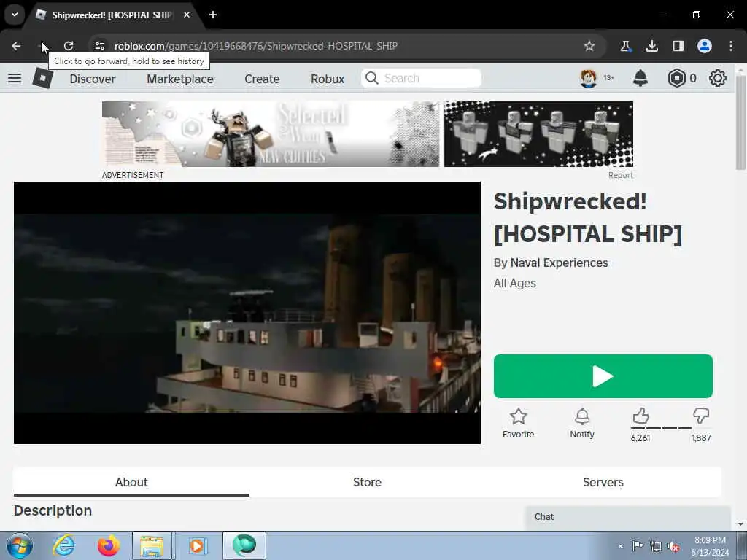Open the user avatar profile
This screenshot has height=560, width=747.
(x=589, y=78)
